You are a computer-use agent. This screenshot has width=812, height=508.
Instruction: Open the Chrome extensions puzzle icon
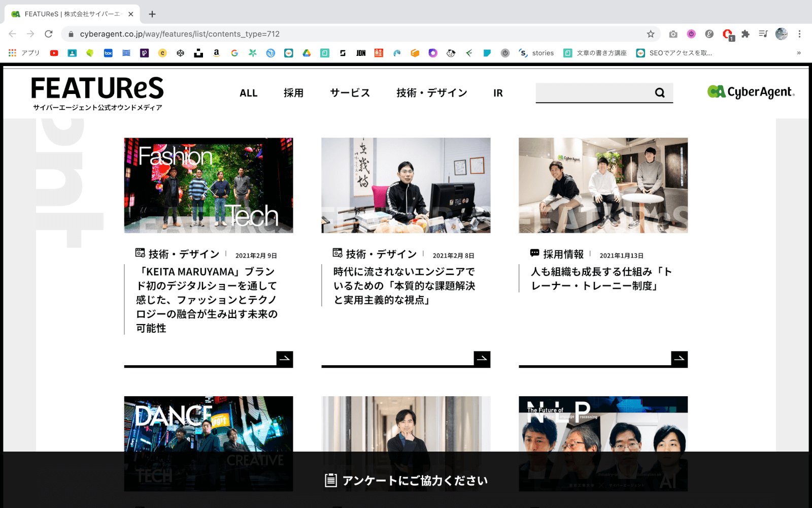pos(745,34)
